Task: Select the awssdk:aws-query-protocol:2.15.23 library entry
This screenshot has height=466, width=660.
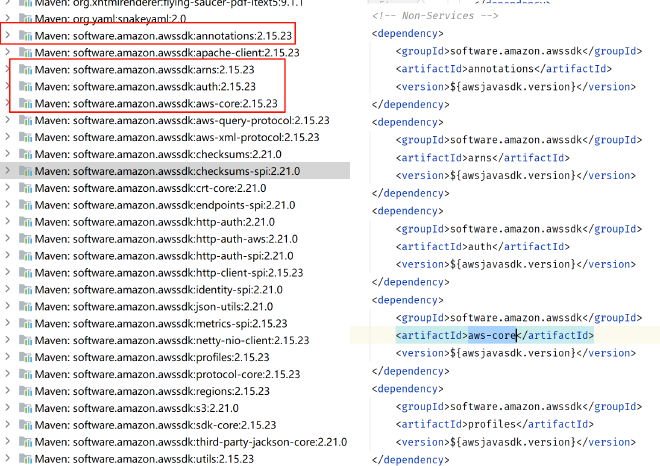Action: tap(182, 120)
